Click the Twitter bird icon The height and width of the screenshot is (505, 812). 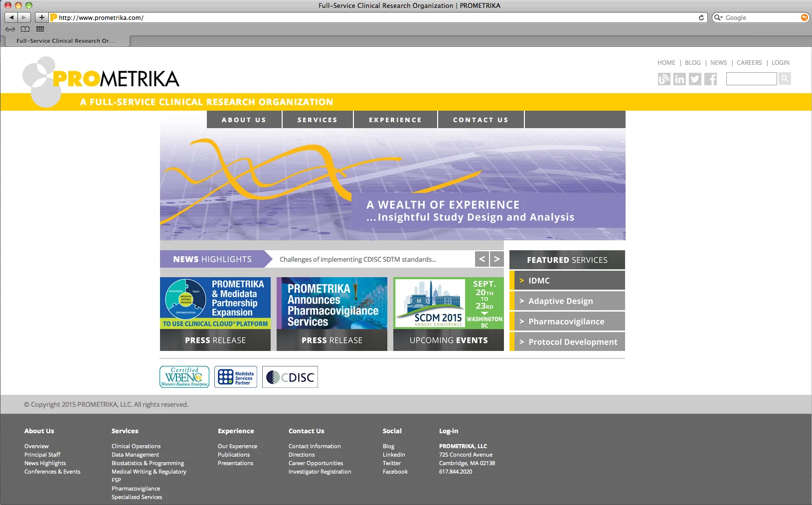tap(694, 79)
